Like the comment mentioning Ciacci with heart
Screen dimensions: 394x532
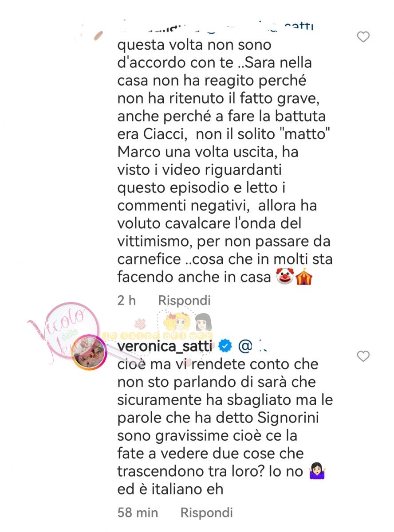[x=363, y=37]
